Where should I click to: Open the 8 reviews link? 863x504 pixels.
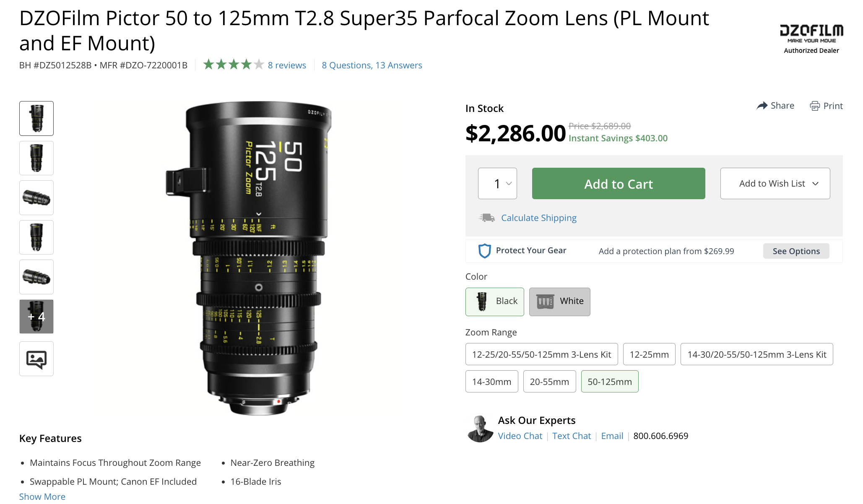pyautogui.click(x=287, y=65)
